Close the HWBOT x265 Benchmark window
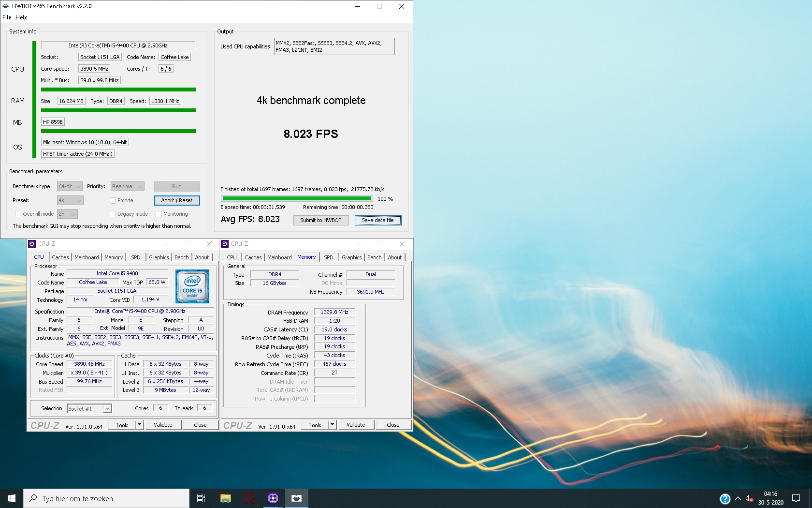Image resolution: width=812 pixels, height=508 pixels. pos(402,6)
